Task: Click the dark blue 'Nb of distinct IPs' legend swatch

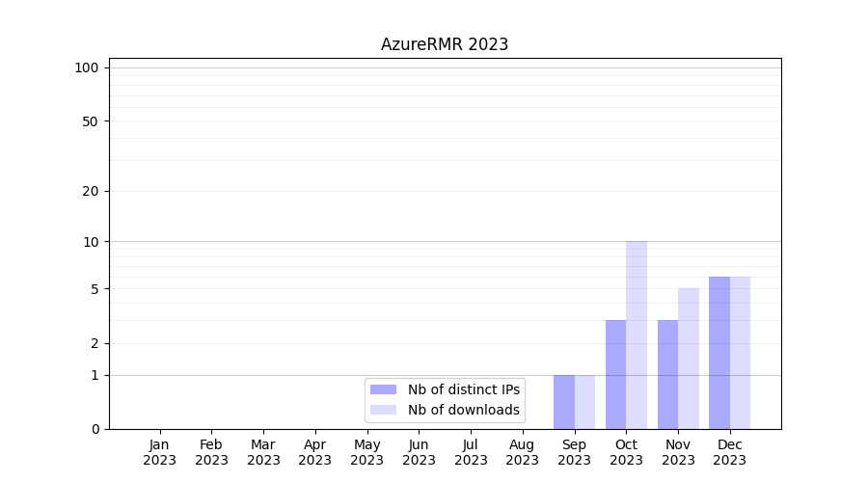Action: pos(383,389)
